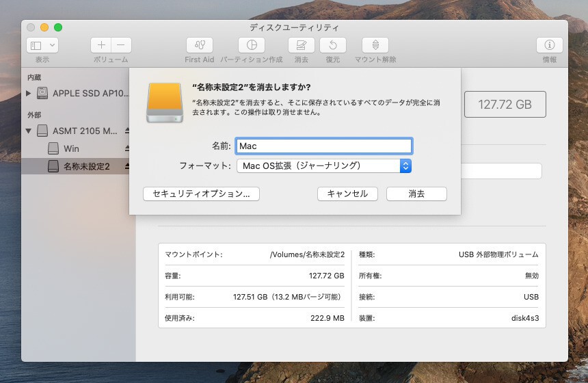
Task: Select the Win volume in sidebar
Action: 72,148
